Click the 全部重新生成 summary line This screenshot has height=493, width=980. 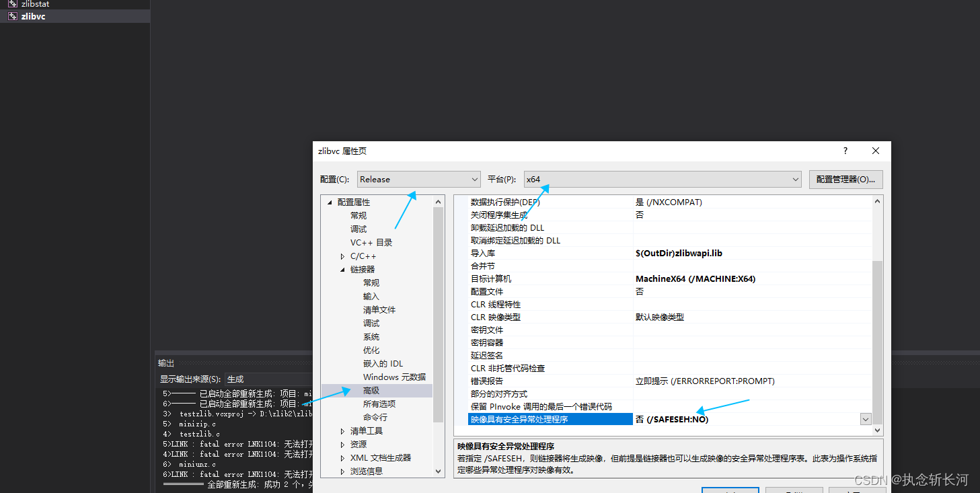(238, 484)
